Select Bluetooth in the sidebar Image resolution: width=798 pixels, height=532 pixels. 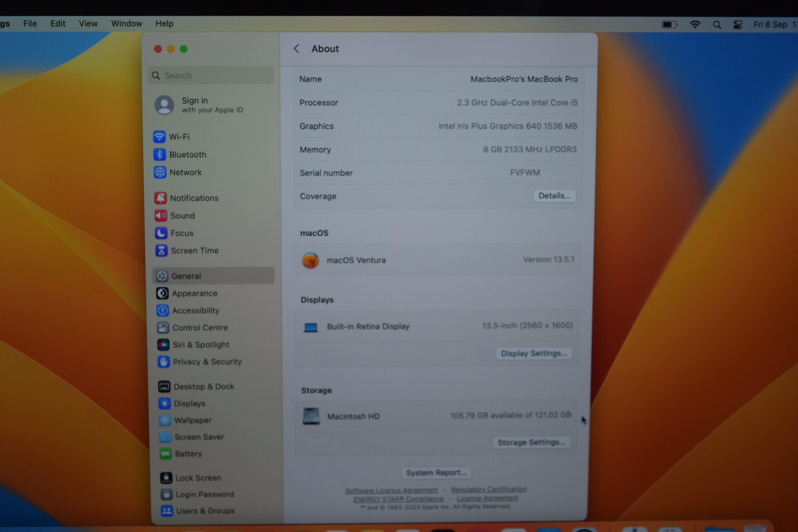[187, 155]
